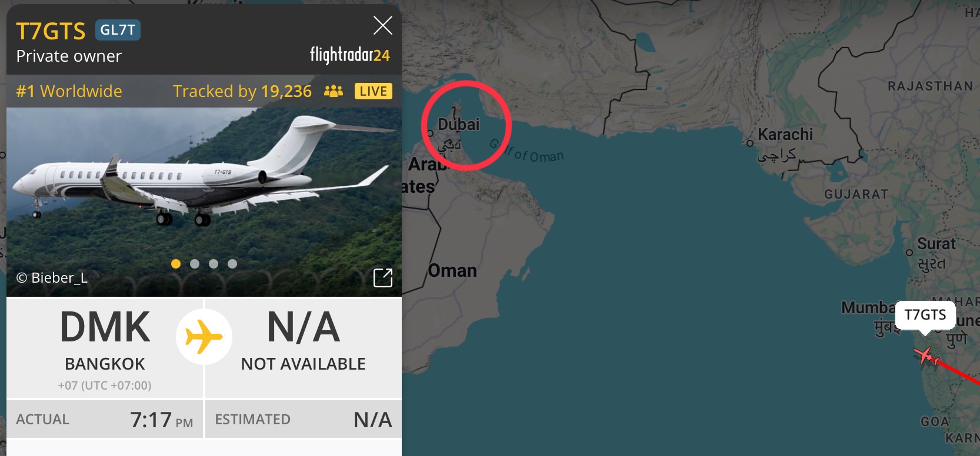Click the Dubai label on map
The image size is (980, 456).
coord(459,125)
